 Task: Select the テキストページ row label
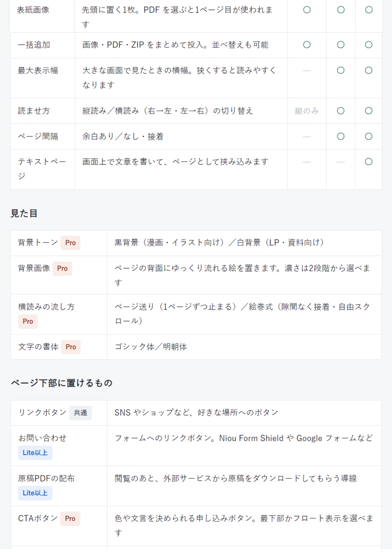click(x=42, y=169)
